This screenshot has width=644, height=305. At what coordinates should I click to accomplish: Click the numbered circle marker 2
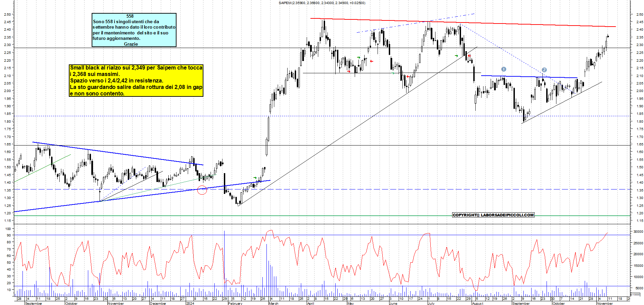pos(544,70)
